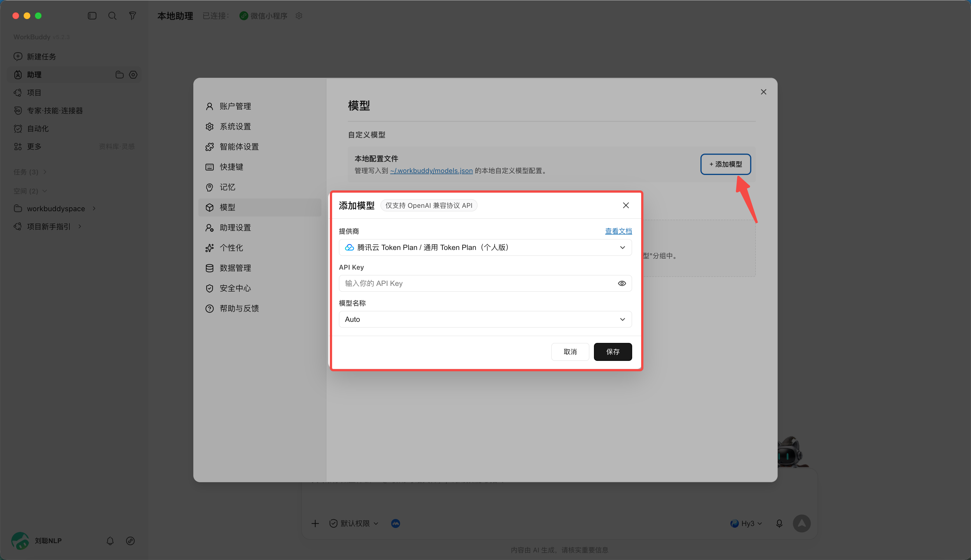
Task: Open 项目 in left sidebar
Action: coord(74,93)
